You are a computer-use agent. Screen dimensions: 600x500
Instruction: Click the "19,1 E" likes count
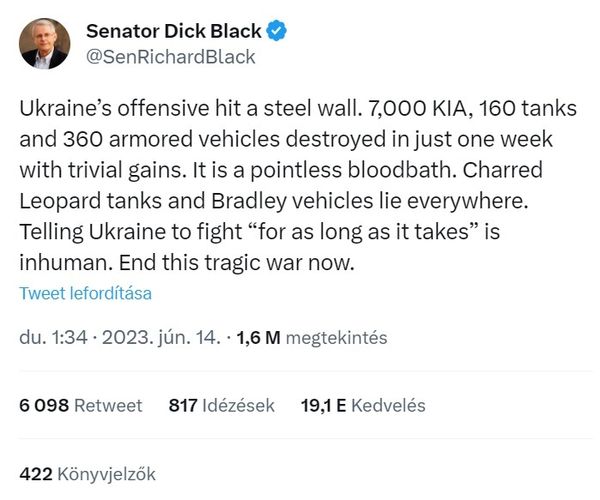(x=323, y=405)
